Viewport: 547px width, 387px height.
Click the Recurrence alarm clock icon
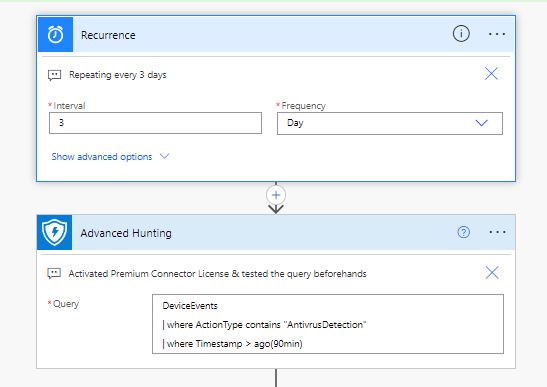click(55, 35)
